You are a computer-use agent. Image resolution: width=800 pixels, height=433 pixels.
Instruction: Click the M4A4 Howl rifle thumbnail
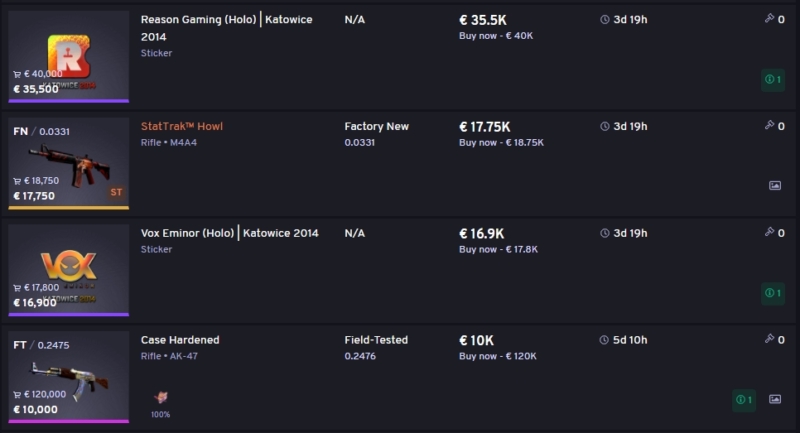[x=68, y=161]
